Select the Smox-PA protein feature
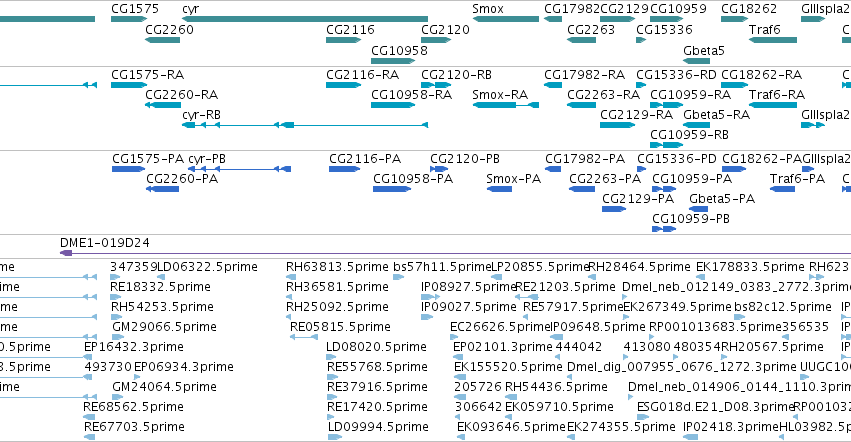This screenshot has width=851, height=442. pos(499,189)
